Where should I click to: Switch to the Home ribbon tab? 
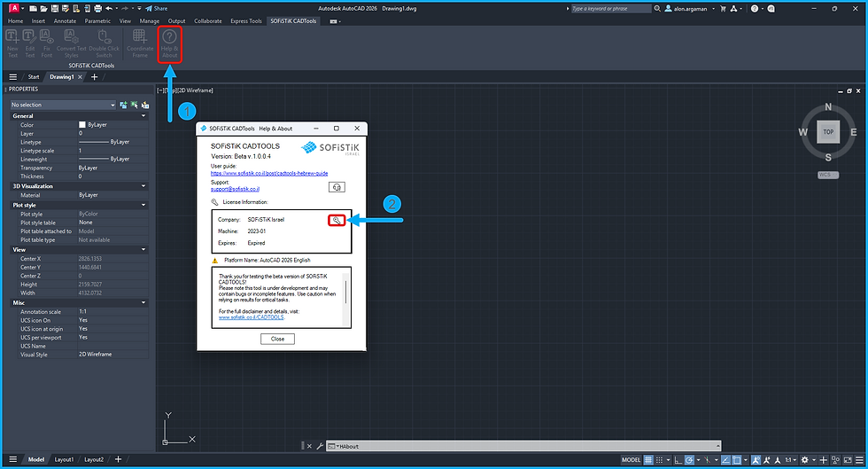(x=16, y=21)
